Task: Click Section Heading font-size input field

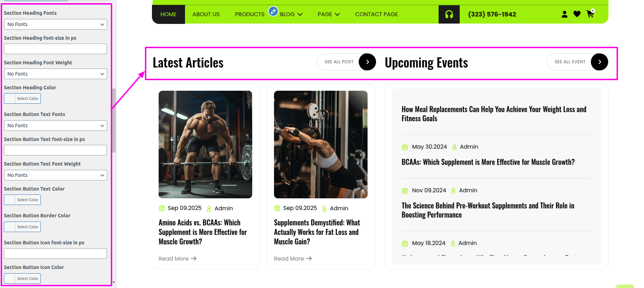Action: tap(56, 49)
